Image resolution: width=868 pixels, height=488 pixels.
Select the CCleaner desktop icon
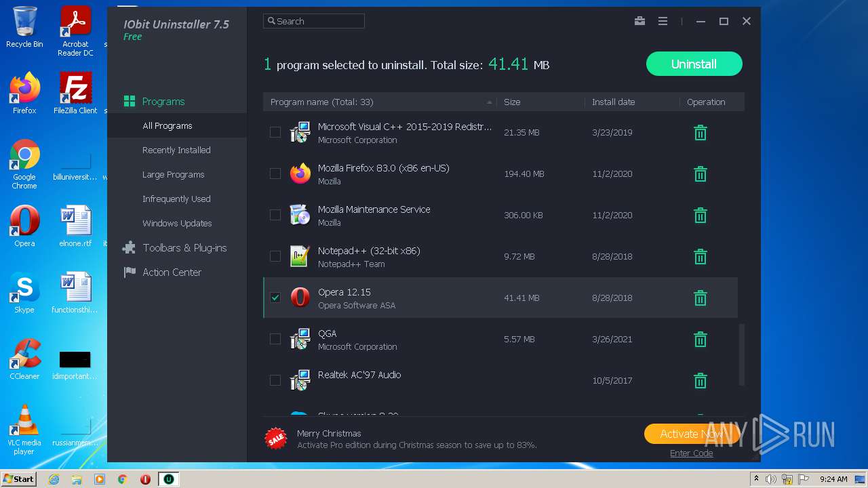(24, 359)
